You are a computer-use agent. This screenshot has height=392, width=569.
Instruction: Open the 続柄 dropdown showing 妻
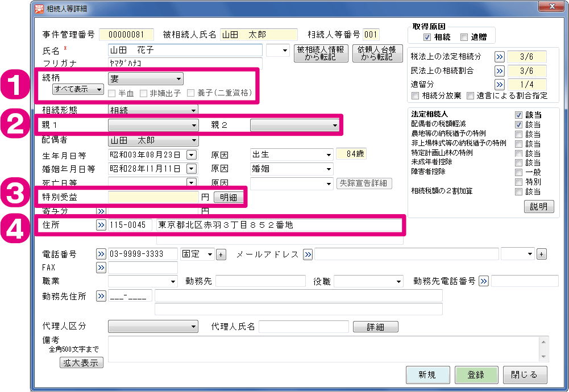tap(146, 79)
